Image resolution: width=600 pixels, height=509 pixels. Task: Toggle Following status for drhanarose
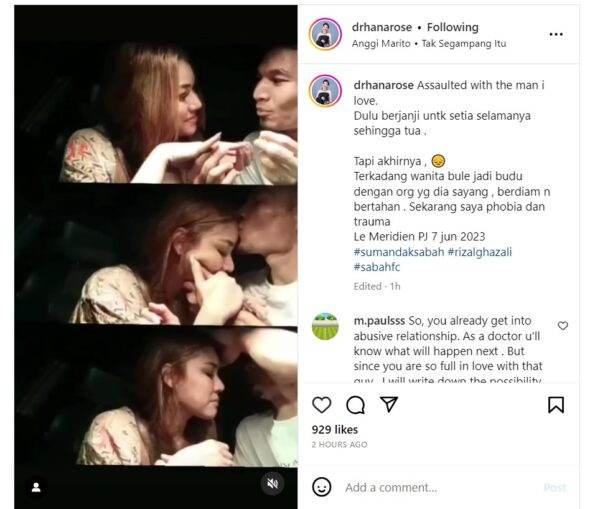click(x=452, y=27)
